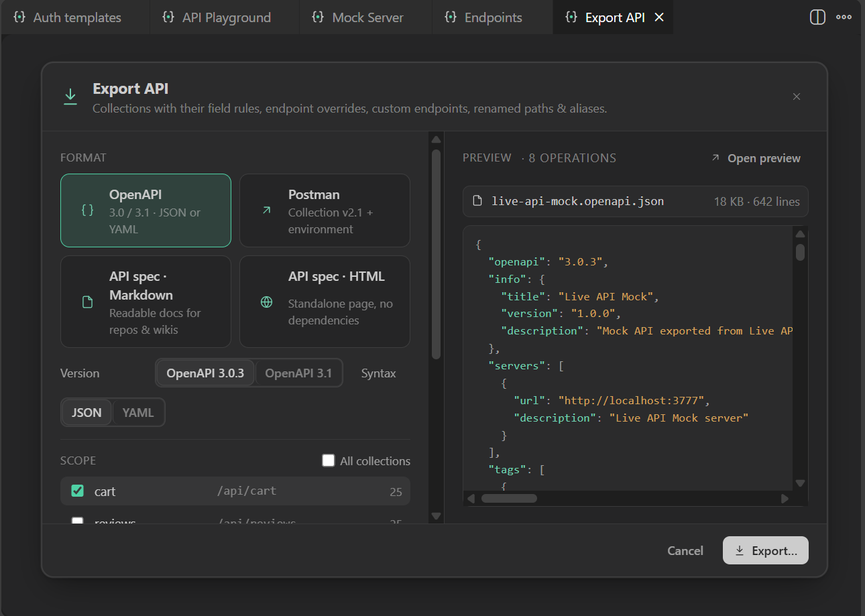Click the globe icon in HTML card
The image size is (865, 616).
[x=266, y=302]
